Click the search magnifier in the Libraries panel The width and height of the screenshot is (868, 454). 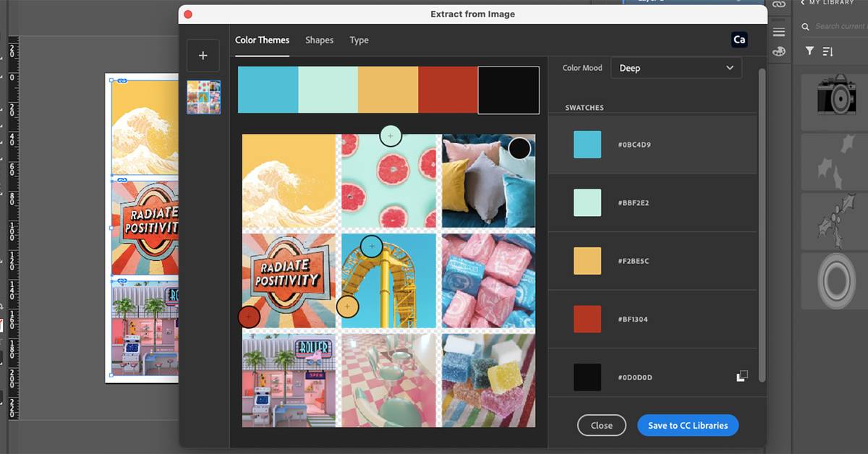coord(805,26)
